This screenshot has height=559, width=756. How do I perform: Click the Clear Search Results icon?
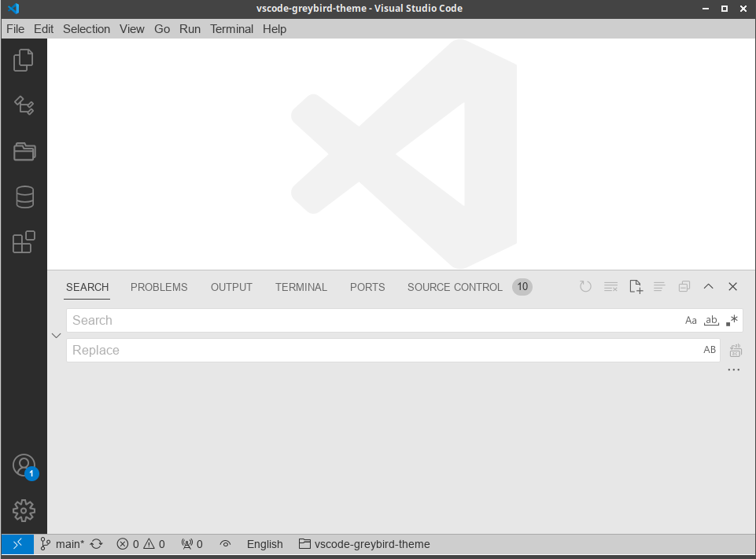click(610, 287)
